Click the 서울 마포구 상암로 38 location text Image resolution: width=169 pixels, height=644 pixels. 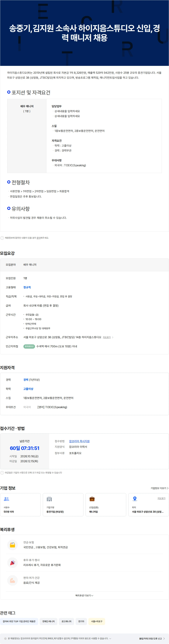coord(148,512)
